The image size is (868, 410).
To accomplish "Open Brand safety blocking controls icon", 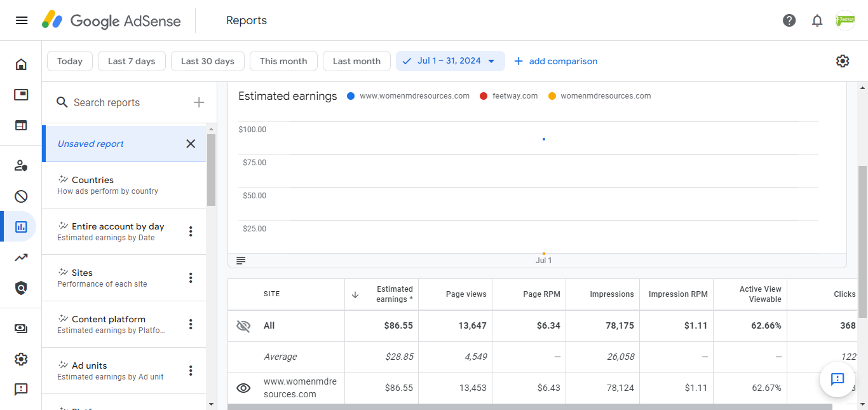I will tap(21, 196).
